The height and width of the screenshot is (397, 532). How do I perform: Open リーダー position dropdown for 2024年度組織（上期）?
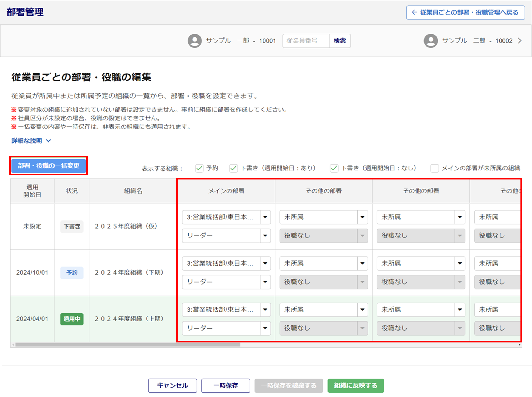coord(226,328)
